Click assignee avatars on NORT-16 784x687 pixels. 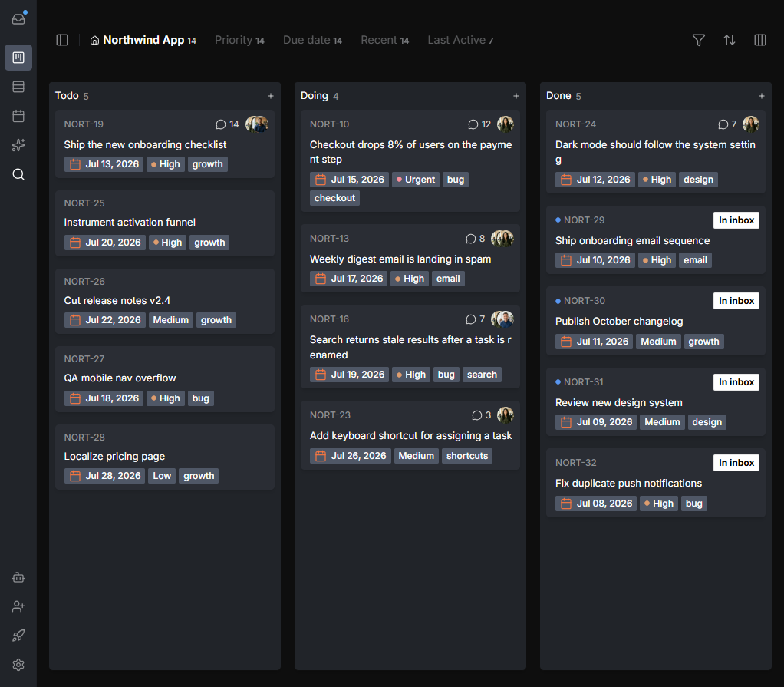click(x=502, y=319)
